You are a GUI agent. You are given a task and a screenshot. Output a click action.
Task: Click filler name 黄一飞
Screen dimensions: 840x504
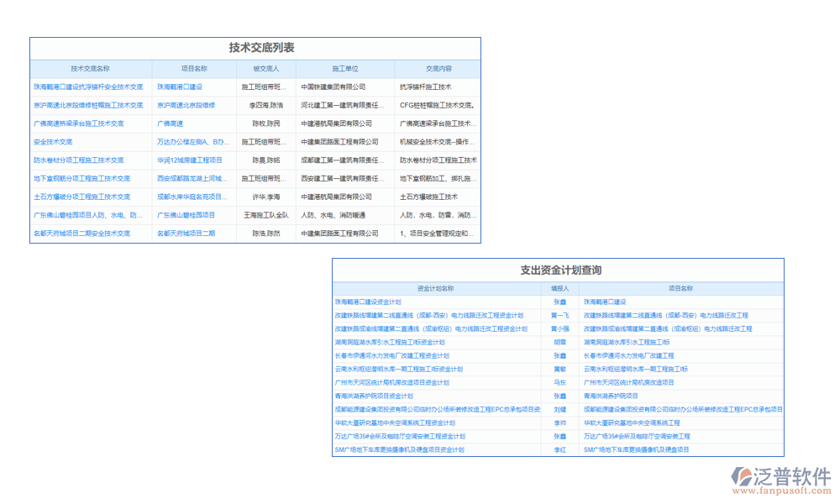tap(560, 315)
